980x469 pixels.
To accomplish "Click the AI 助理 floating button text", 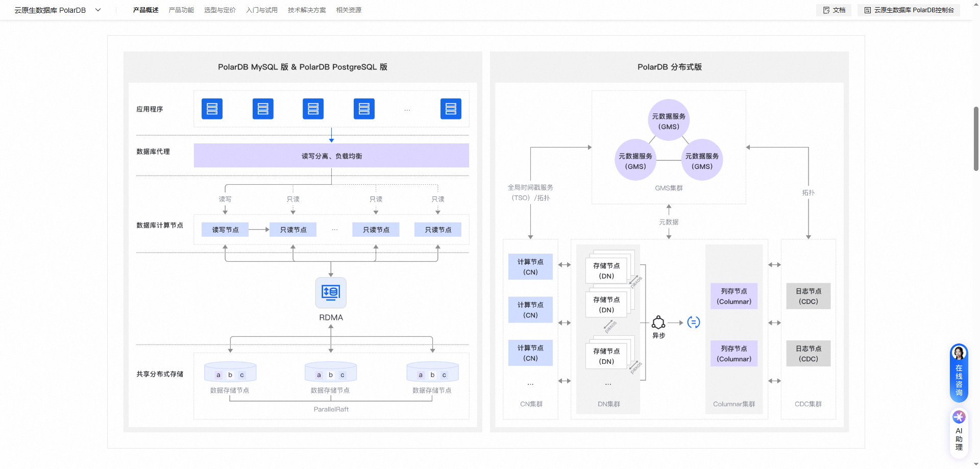I will coord(959,439).
